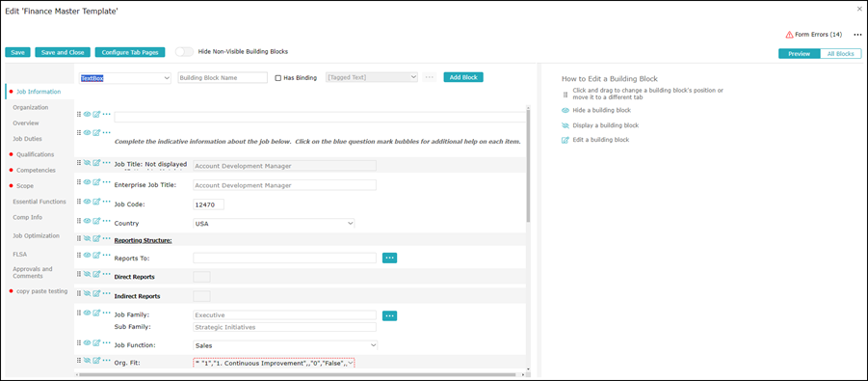Open the Reports To lookup button

390,258
